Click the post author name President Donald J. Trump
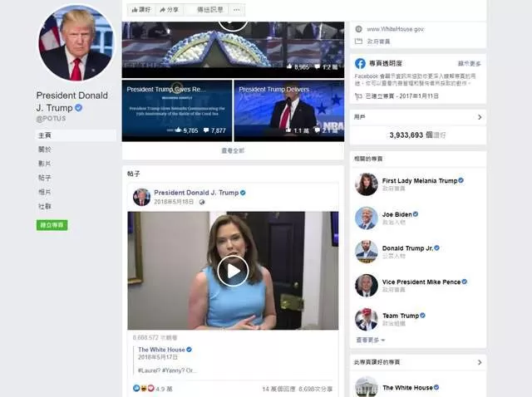 196,193
